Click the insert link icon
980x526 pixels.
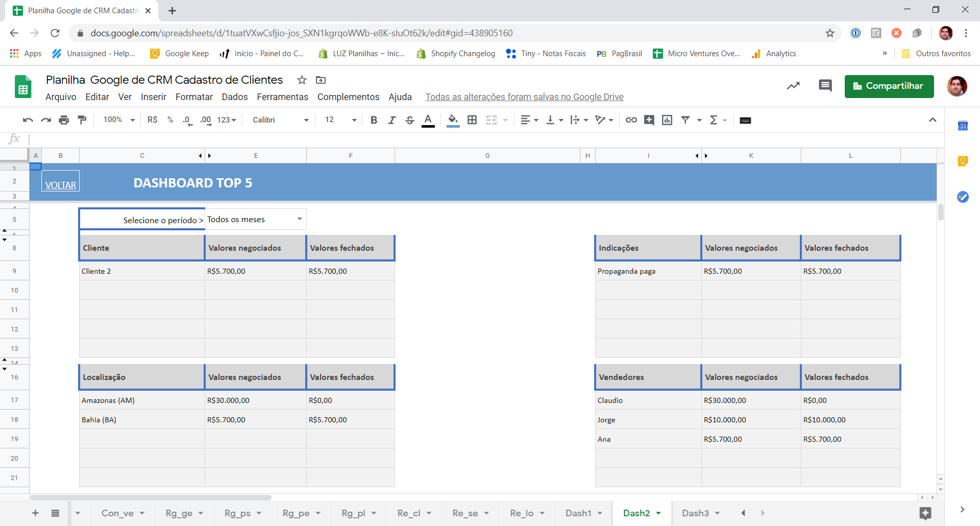631,120
